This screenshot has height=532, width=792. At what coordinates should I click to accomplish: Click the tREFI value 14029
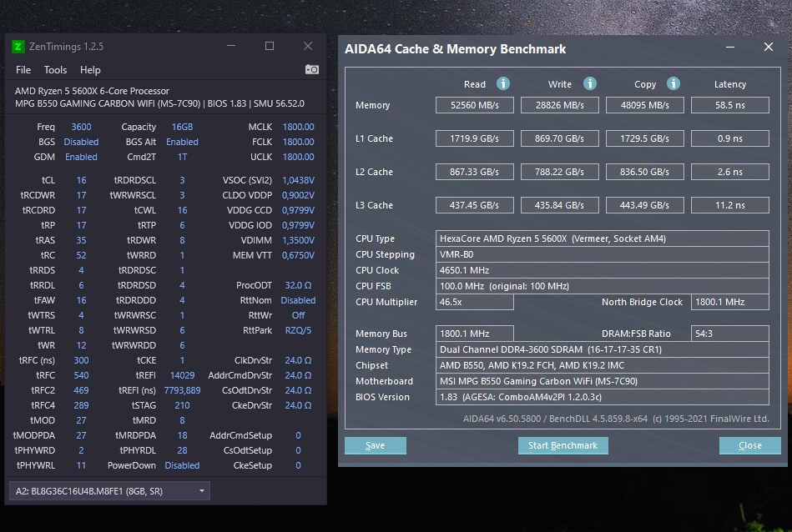click(x=182, y=375)
